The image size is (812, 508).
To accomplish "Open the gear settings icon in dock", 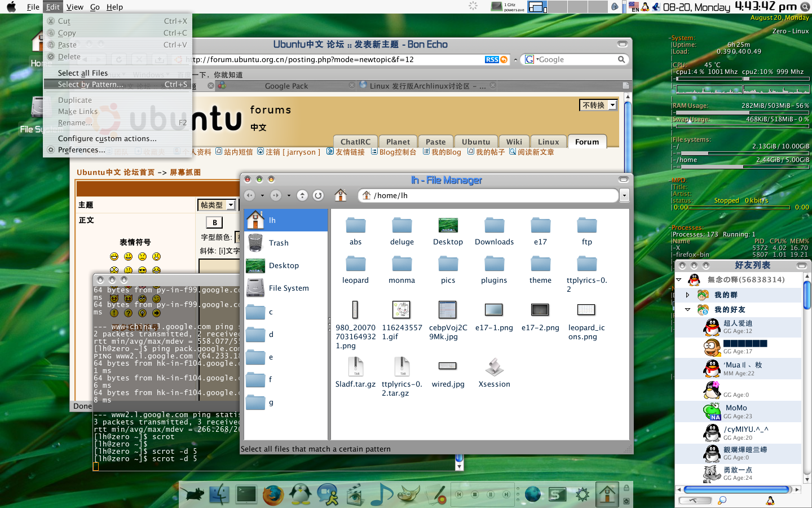I will click(582, 494).
